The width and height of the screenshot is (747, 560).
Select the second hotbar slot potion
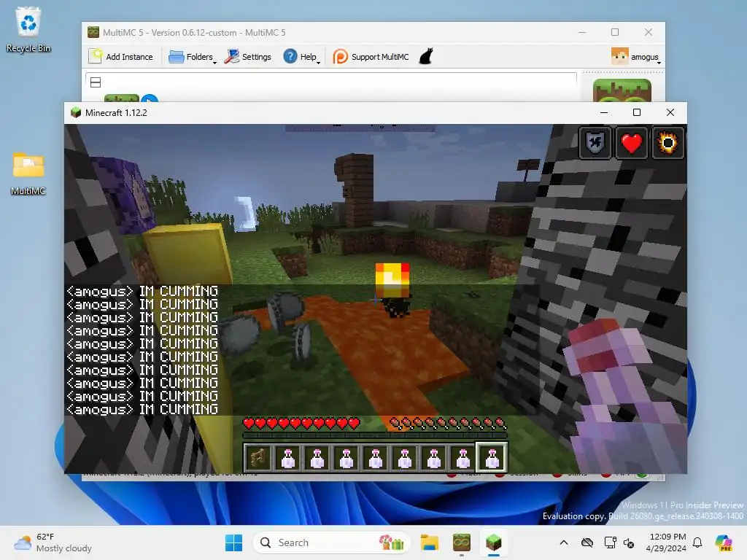(x=287, y=458)
